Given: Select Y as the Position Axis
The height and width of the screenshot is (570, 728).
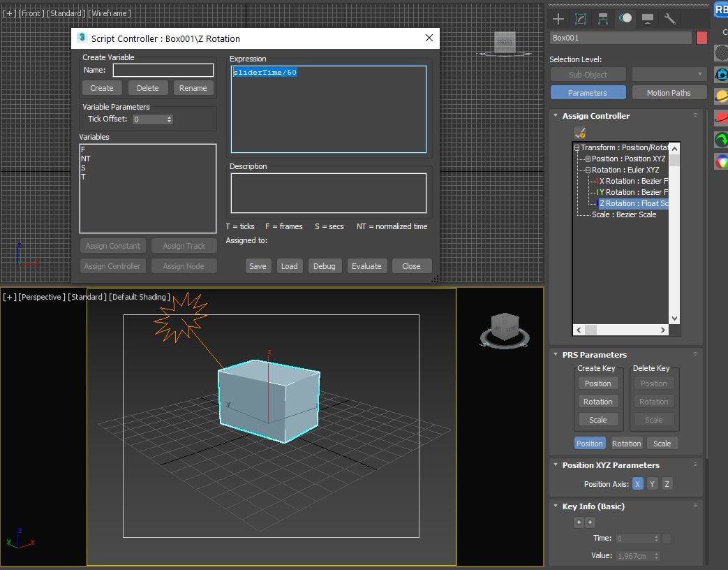Looking at the screenshot, I should [652, 484].
